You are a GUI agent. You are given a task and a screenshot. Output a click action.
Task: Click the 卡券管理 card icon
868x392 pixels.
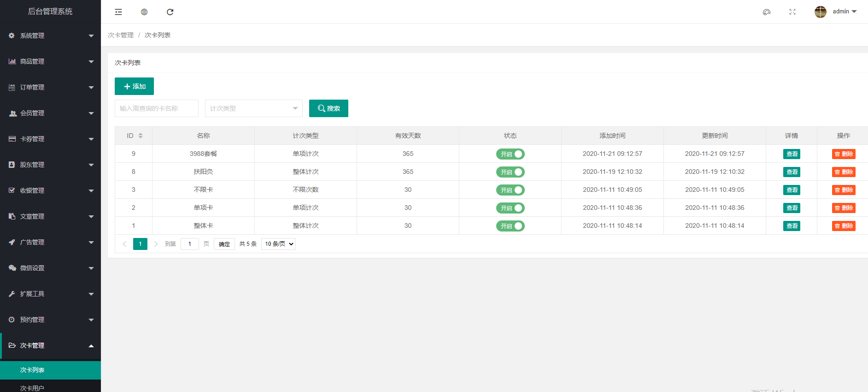[12, 139]
